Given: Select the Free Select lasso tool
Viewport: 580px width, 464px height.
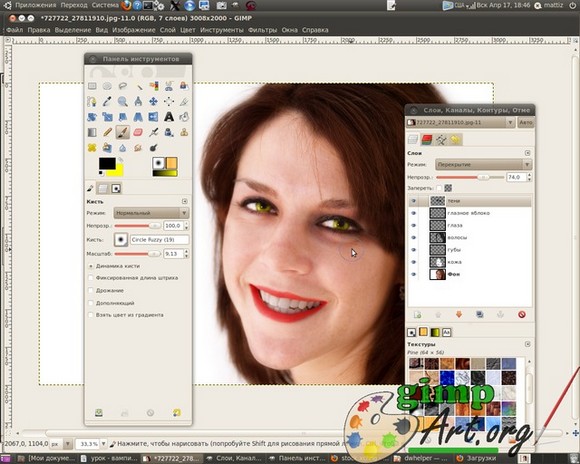Looking at the screenshot, I should pos(122,86).
